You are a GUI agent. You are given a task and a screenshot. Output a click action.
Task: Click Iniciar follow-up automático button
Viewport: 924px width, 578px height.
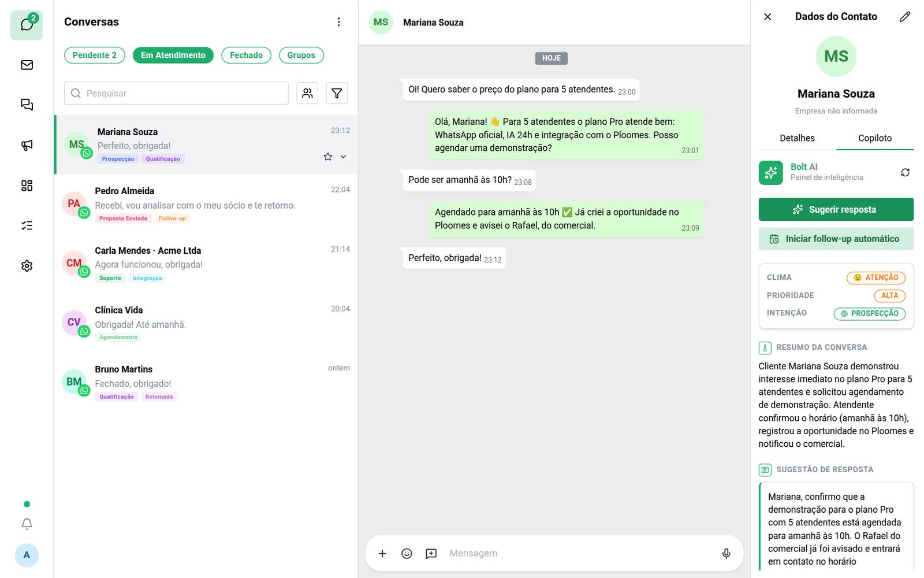point(836,239)
